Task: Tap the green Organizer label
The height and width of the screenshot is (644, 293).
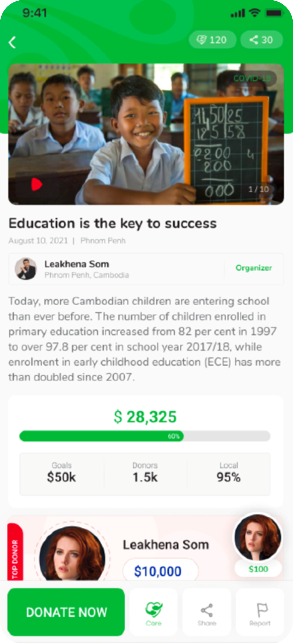Action: point(254,268)
